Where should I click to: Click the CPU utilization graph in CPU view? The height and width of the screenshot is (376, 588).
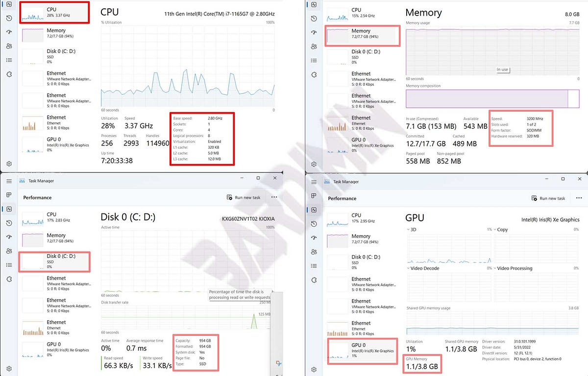click(x=188, y=66)
